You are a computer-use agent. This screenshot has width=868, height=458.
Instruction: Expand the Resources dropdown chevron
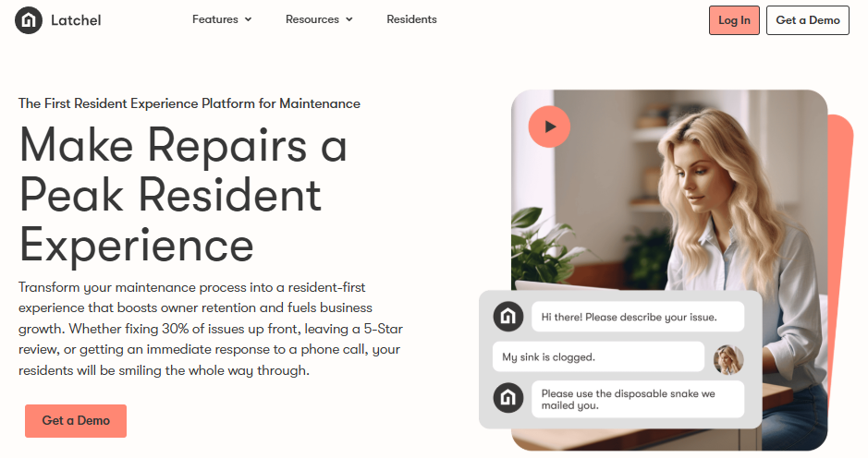click(348, 19)
